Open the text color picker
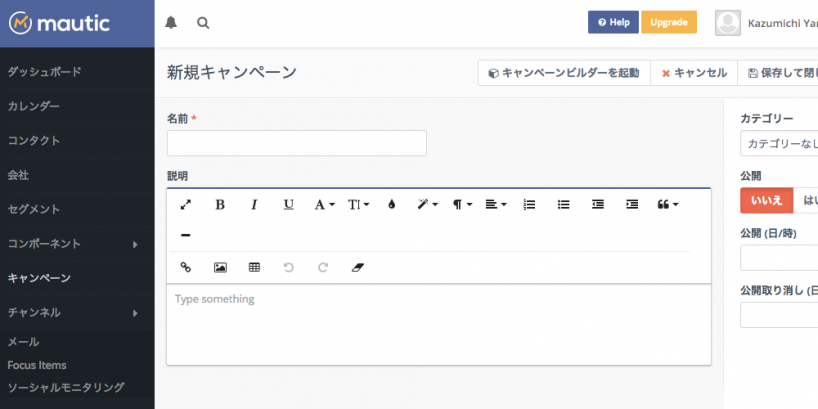This screenshot has width=818, height=409. [x=391, y=204]
